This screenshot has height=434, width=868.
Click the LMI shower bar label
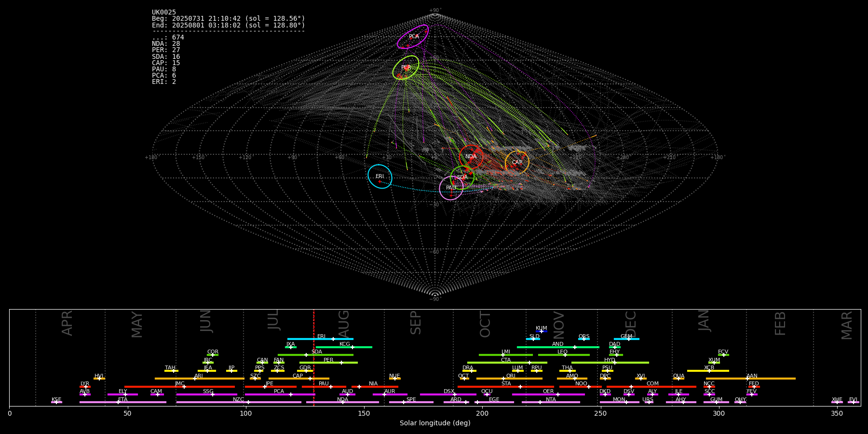[x=506, y=352]
